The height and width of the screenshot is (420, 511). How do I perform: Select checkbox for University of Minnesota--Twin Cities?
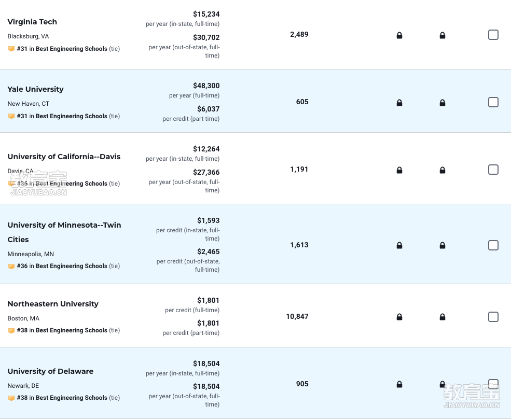(493, 245)
